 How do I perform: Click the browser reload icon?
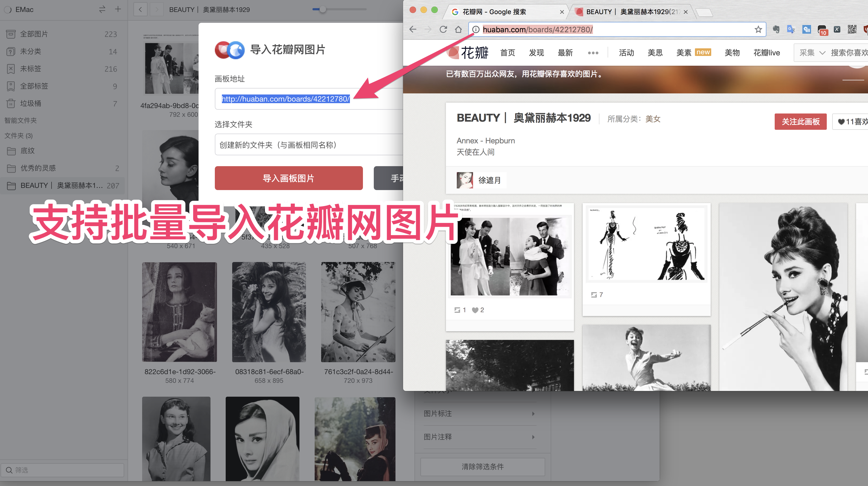point(443,30)
